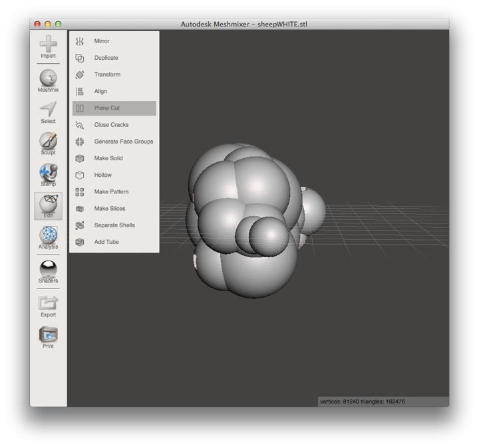Open the Transform tool

click(107, 74)
